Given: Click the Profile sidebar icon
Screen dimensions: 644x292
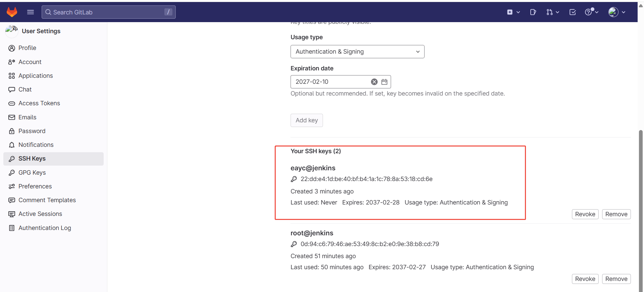Looking at the screenshot, I should point(12,48).
